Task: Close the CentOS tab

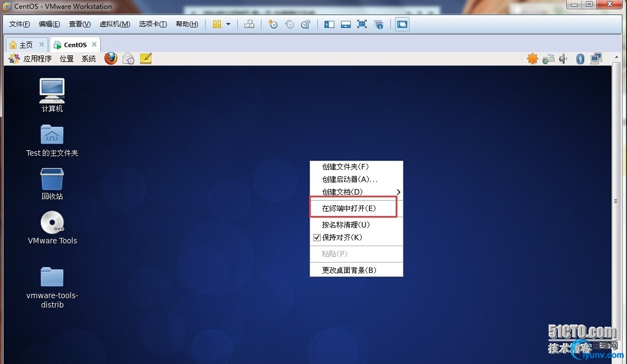Action: (94, 44)
